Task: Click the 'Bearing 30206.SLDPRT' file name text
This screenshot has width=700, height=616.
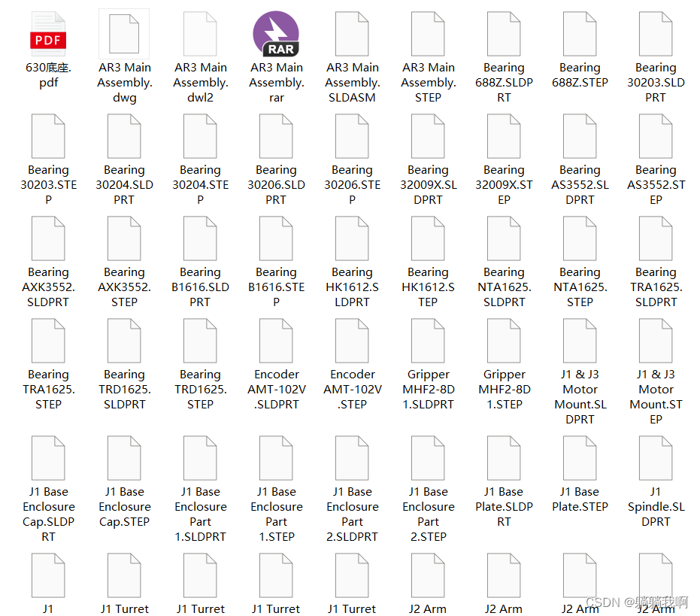Action: (277, 185)
